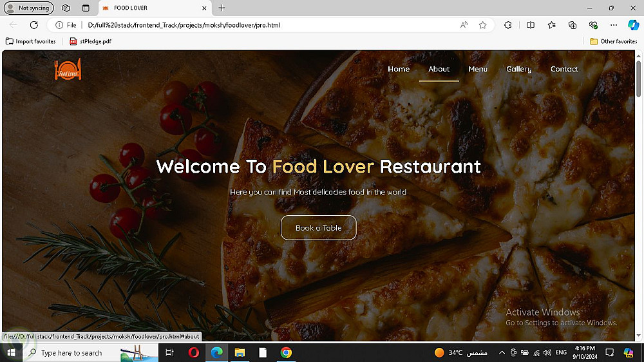Open File Explorer from taskbar

tap(240, 352)
